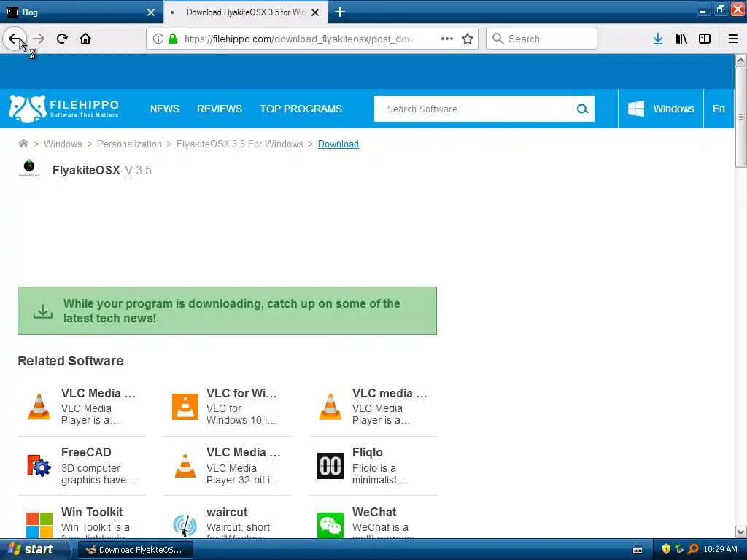Show site information icon in address bar

(158, 39)
